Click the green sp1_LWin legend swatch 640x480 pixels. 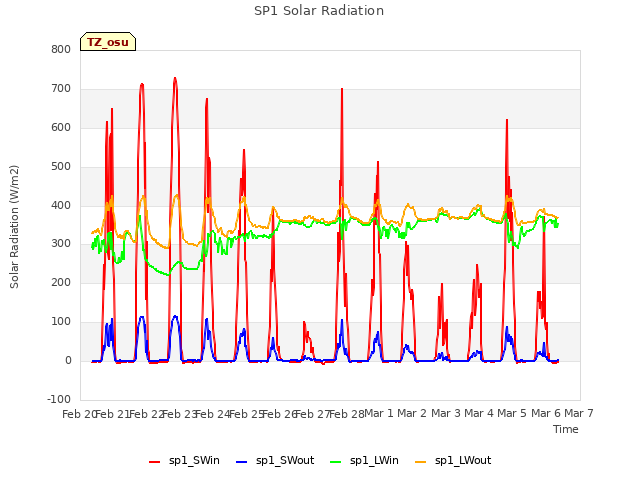pos(336,462)
